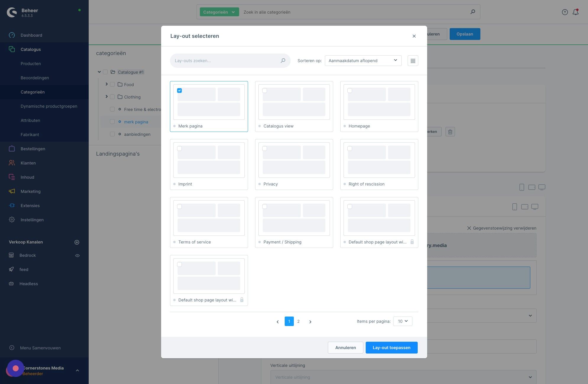This screenshot has width=588, height=384.
Task: Open Items per pagina dropdown
Action: coord(403,321)
